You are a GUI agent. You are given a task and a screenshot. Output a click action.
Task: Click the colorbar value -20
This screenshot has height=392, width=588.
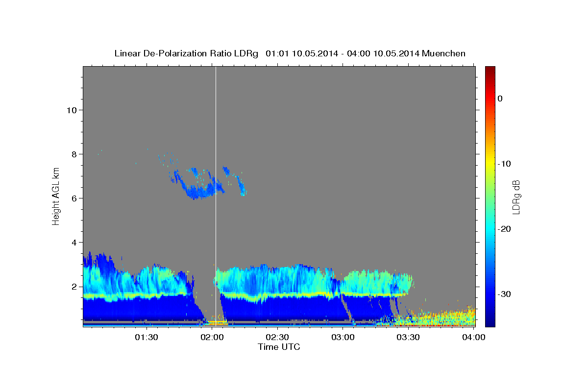click(x=504, y=229)
